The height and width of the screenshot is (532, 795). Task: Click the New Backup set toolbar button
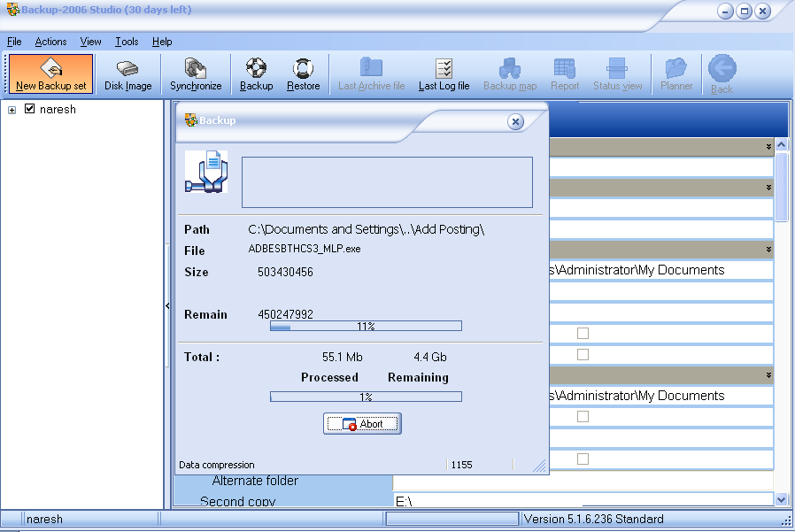tap(50, 74)
